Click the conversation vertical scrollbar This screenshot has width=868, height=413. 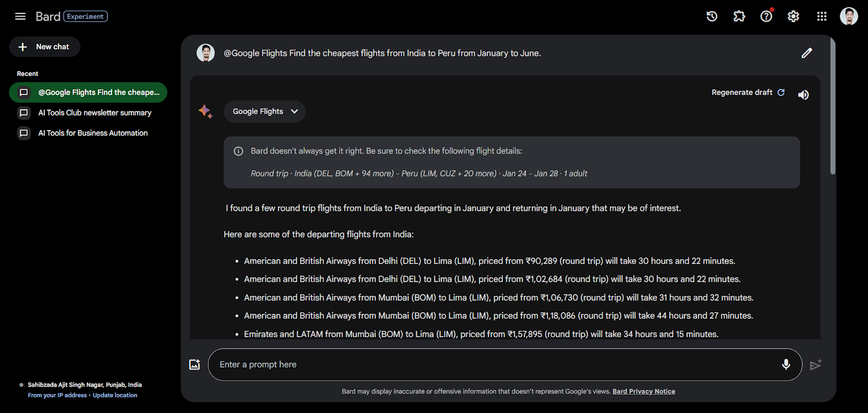833,106
